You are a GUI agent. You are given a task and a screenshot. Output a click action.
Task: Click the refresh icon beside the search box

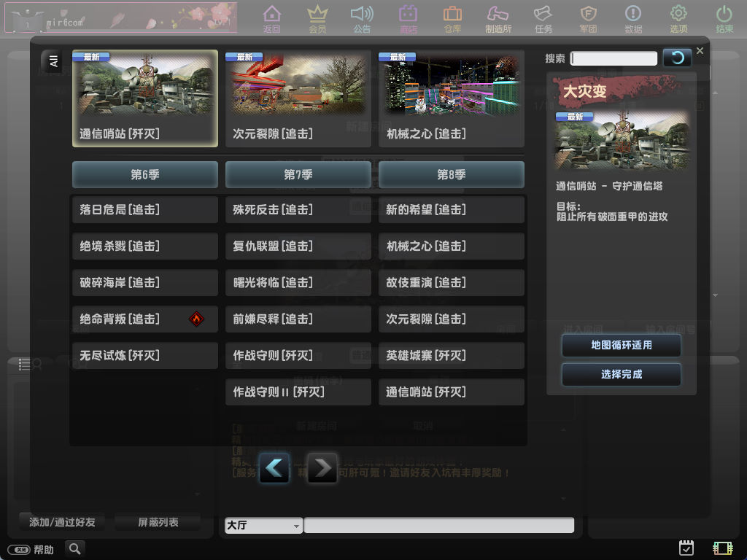(677, 58)
